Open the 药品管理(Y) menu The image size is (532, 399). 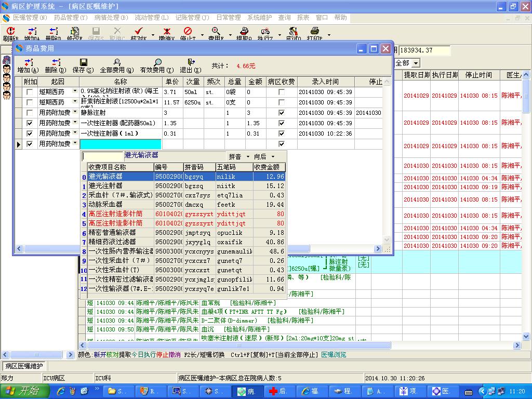coord(71,18)
